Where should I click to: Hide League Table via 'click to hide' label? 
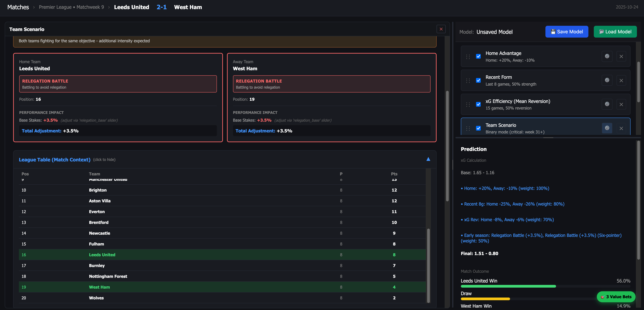[104, 160]
